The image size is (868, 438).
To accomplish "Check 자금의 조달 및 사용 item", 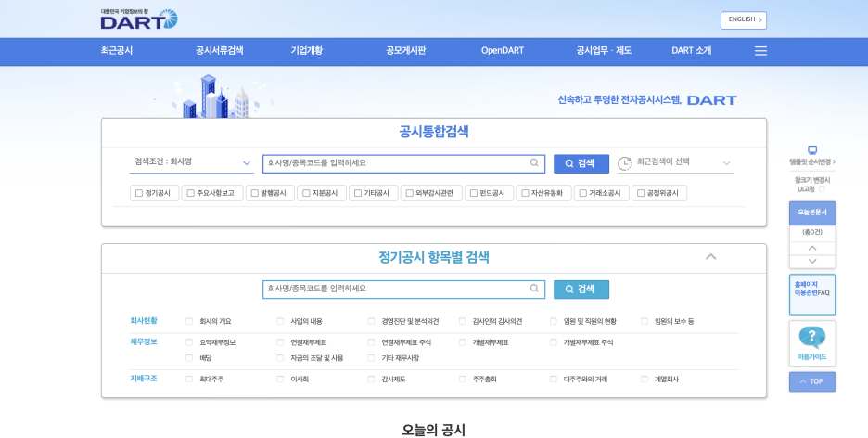I will pos(280,358).
